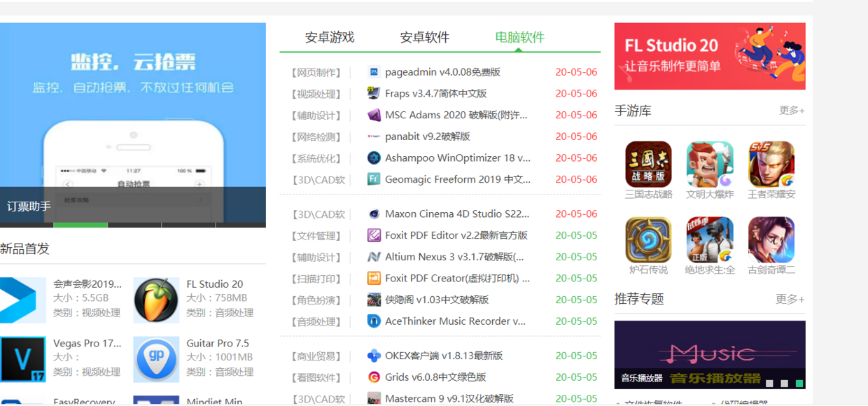Open the 音乐播放器 Music banner
This screenshot has width=868, height=406.
click(710, 354)
